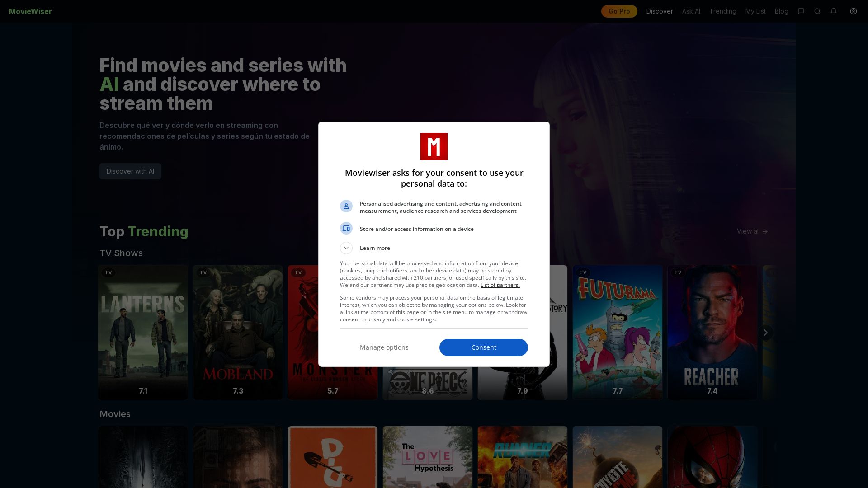Click the 7.4 rating on Reacher
The image size is (868, 488).
(712, 391)
